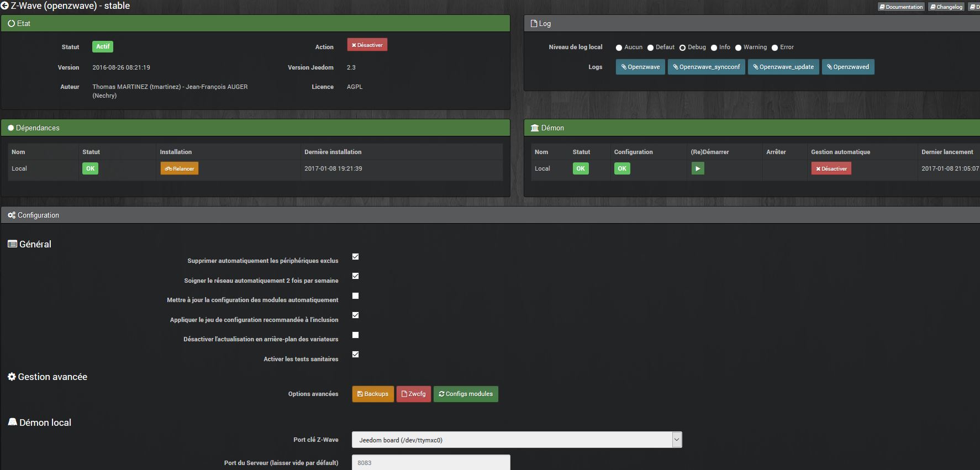Click the version date 2016-08-26 08:21:19
Viewport: 980px width, 470px height.
(121, 67)
